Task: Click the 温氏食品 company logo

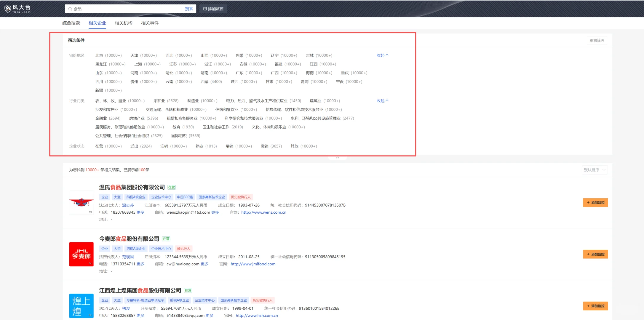Action: click(x=81, y=203)
